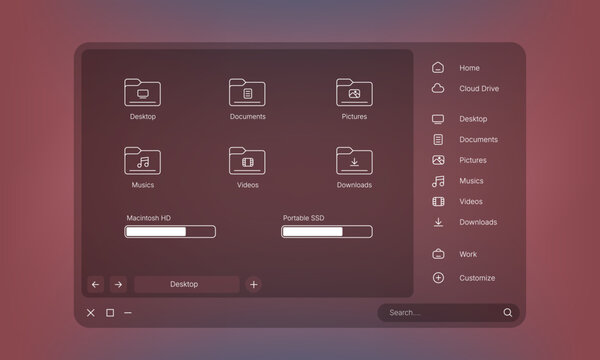Click the Musics label under folder
Screen dimensions: 600x360
[x=143, y=185]
